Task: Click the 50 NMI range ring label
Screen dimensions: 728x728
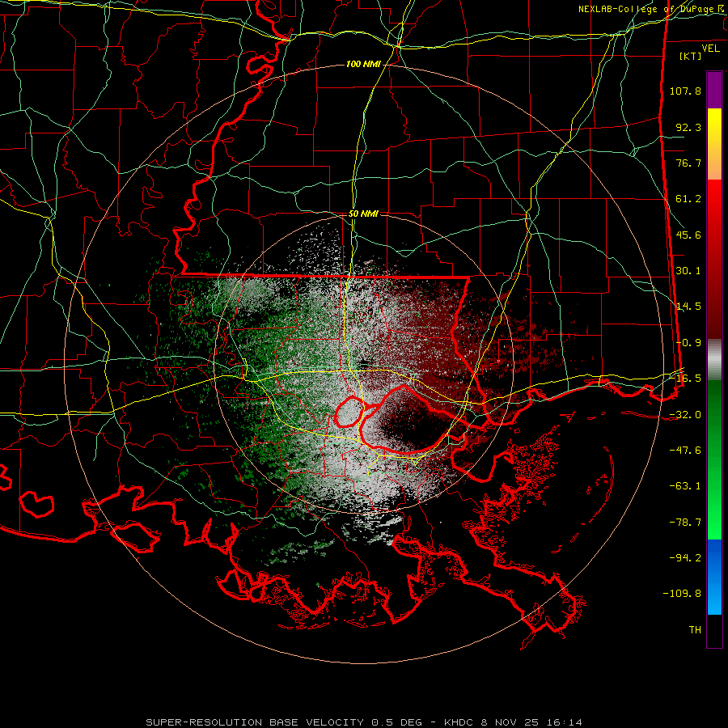Action: point(363,214)
